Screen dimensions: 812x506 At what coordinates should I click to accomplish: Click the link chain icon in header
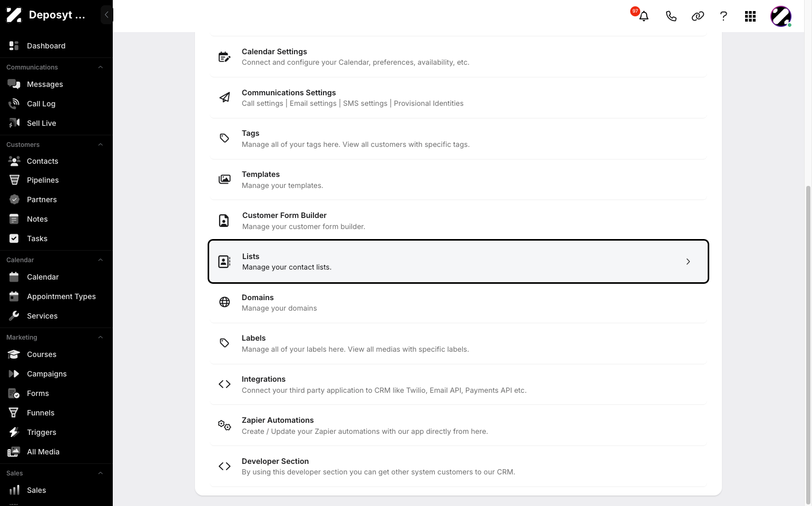(x=698, y=16)
